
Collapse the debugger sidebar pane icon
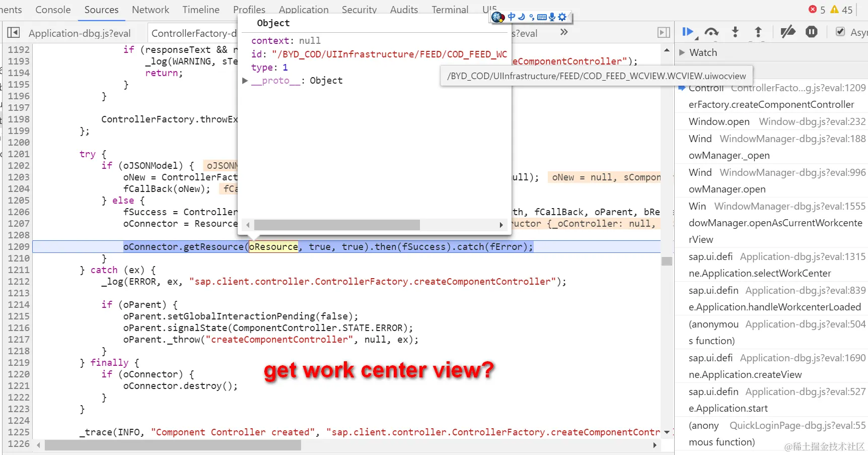tap(664, 33)
